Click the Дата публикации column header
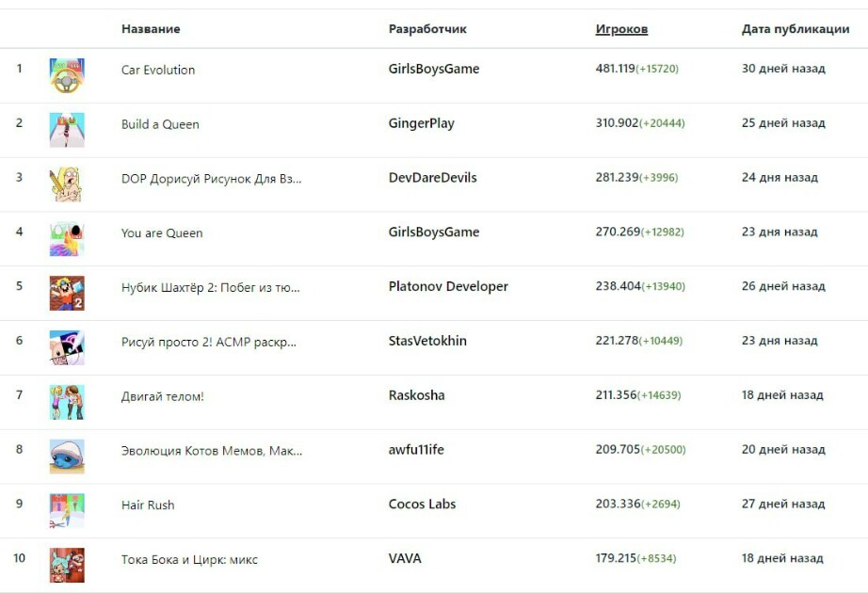Screen dimensions: 868x593 coord(796,29)
